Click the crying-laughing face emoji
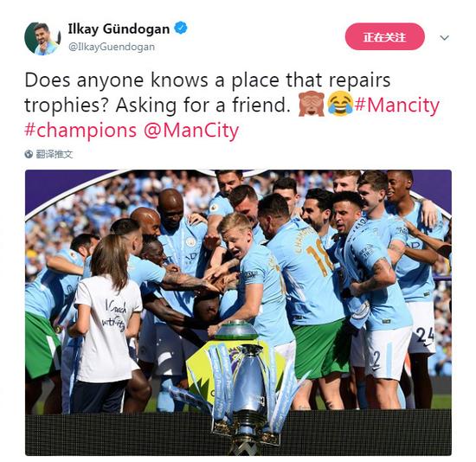 click(340, 104)
